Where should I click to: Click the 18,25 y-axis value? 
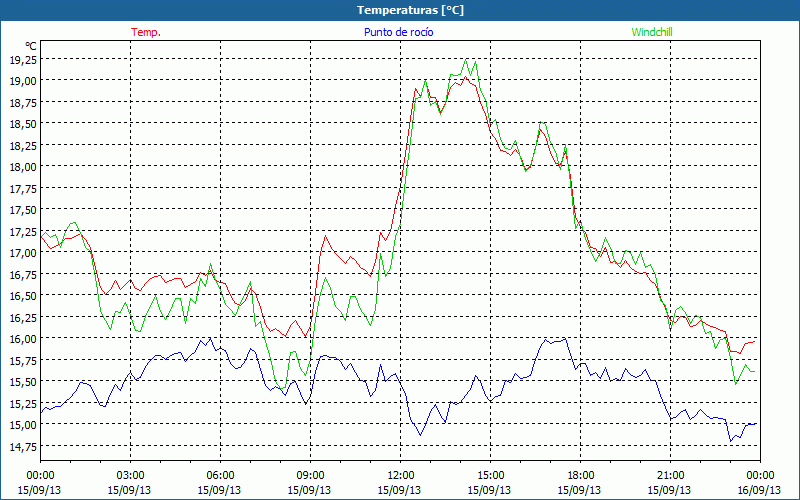point(22,145)
